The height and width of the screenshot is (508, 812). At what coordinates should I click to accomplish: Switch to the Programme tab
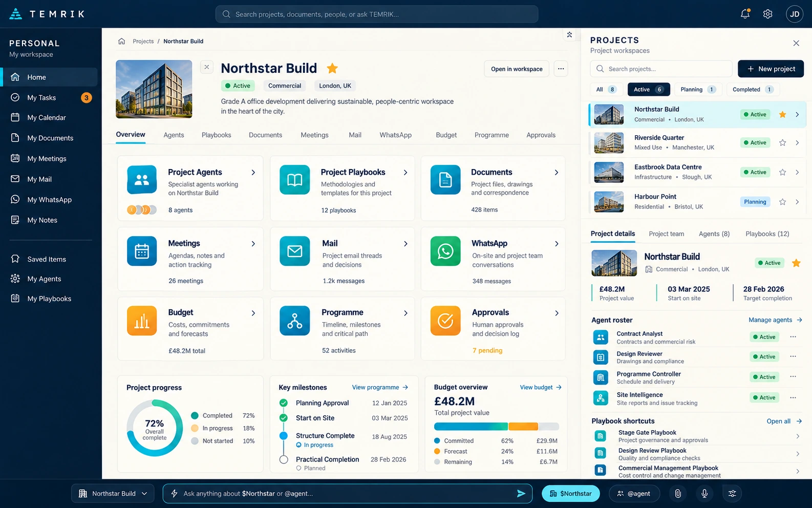pos(492,135)
